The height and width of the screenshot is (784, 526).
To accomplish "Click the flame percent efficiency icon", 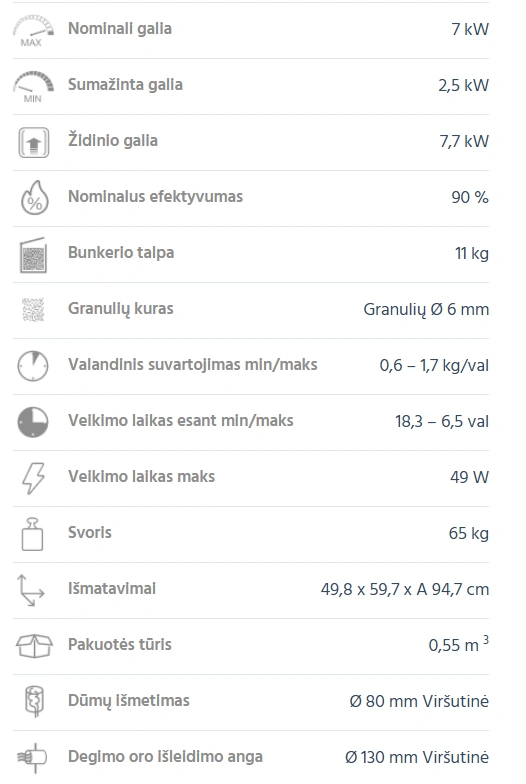I will click(x=34, y=198).
